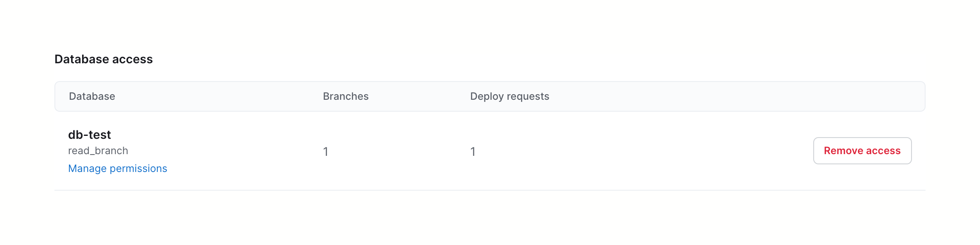Click the Deploy requests column header
Viewport: 980px width, 245px height.
(509, 96)
